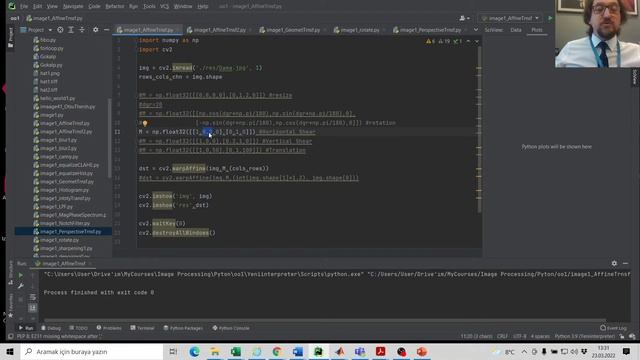This screenshot has width=640, height=360.
Task: Open the Terminal tool window button
Action: pos(142,328)
